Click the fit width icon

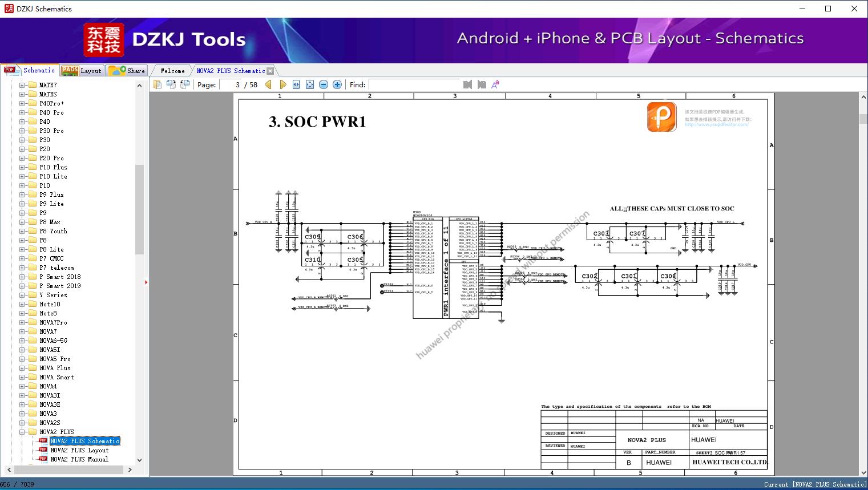(x=296, y=84)
